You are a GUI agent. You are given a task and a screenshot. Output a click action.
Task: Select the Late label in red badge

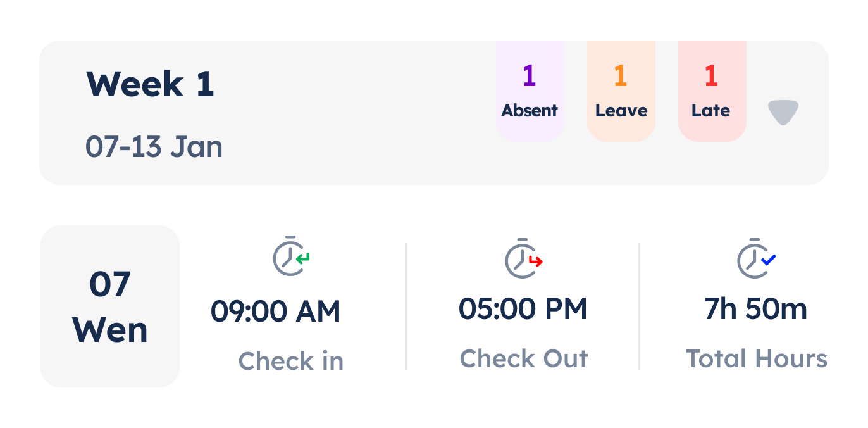point(711,111)
